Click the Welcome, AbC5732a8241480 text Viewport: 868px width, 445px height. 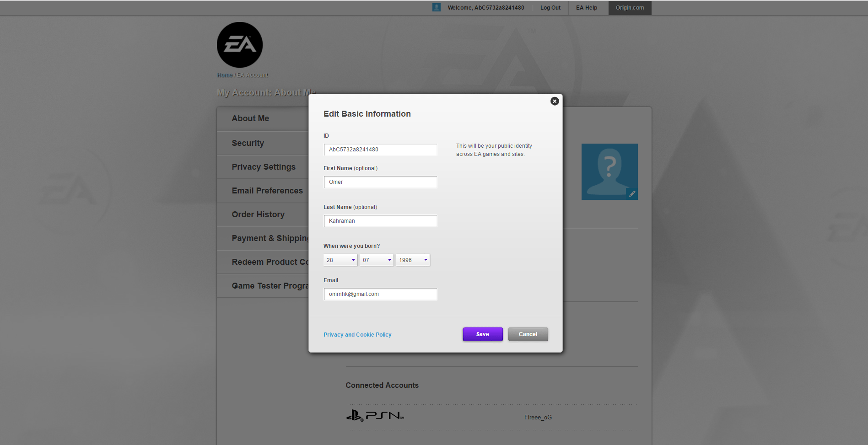pos(486,8)
